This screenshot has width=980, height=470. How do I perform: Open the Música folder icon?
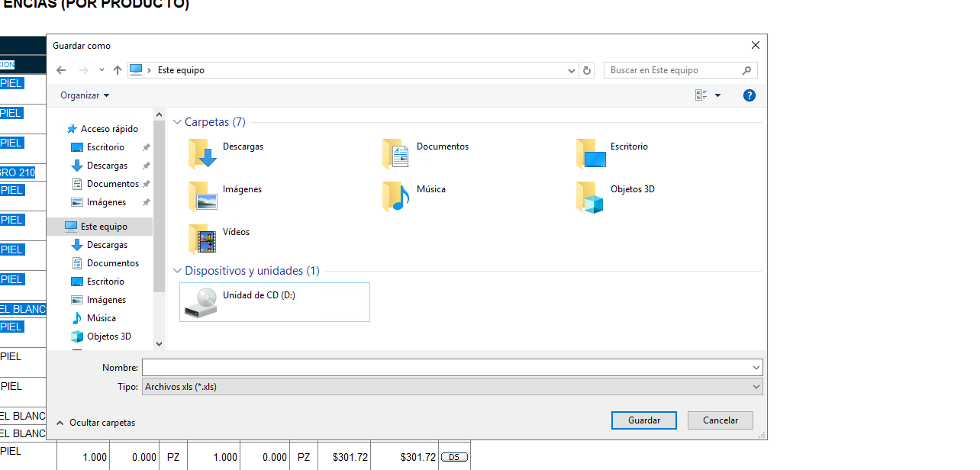tap(396, 196)
